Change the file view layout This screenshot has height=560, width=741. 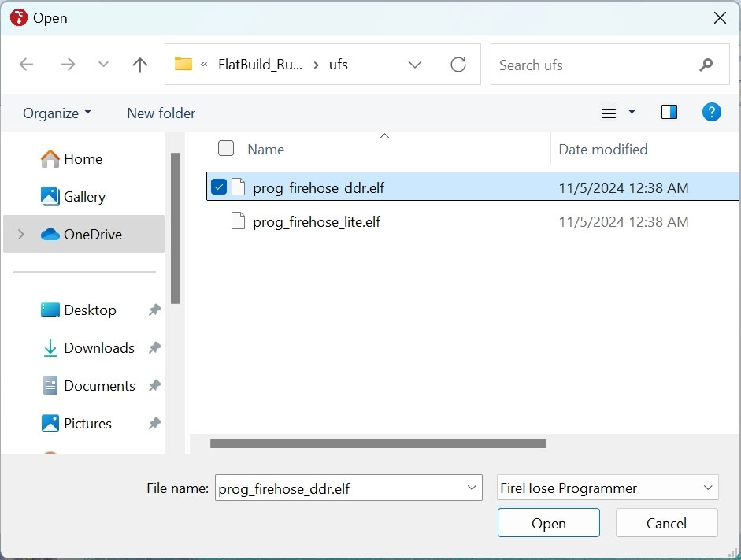[608, 112]
